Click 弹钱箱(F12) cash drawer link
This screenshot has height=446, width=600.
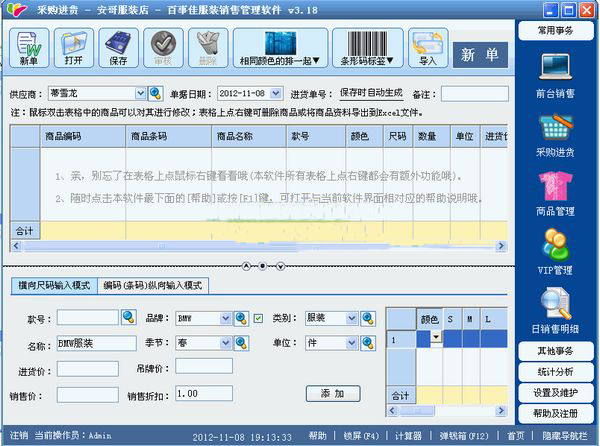click(x=464, y=436)
